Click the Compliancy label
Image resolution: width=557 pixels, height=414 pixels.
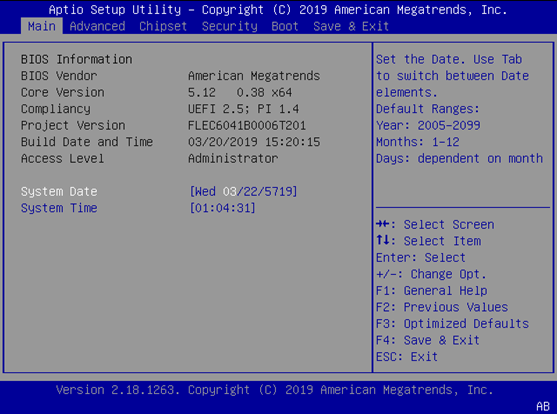pos(56,109)
